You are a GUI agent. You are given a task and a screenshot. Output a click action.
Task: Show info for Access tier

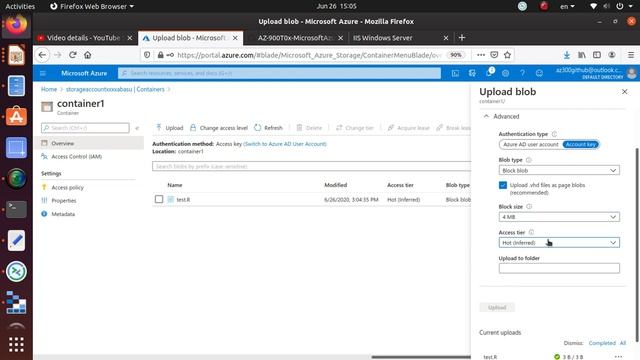(531, 232)
